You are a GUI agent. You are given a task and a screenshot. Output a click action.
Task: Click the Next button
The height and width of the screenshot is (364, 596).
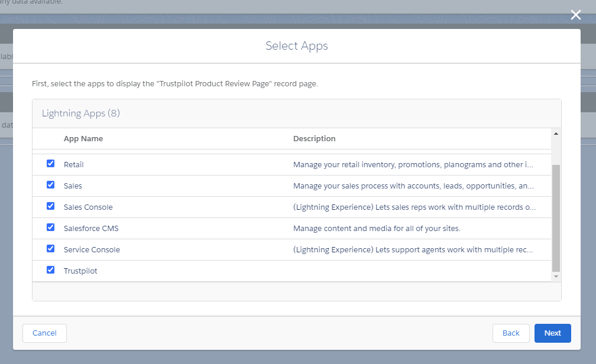[x=552, y=333]
